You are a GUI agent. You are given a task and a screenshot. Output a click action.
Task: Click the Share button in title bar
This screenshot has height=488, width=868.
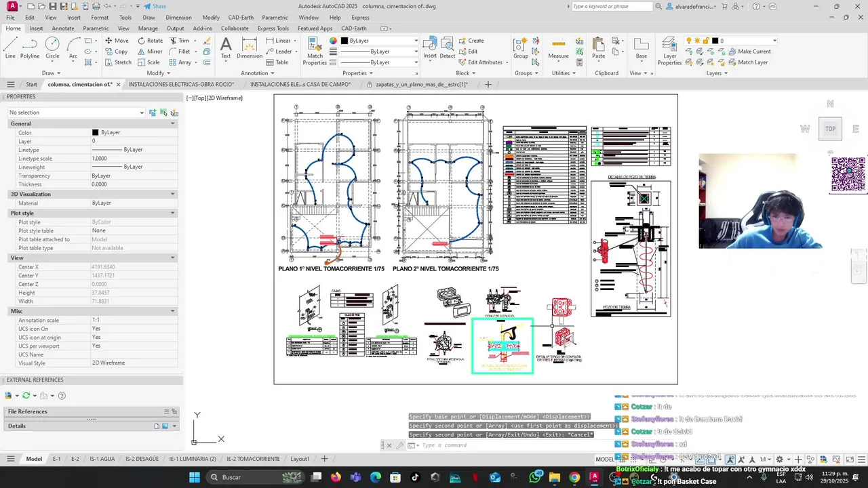pyautogui.click(x=155, y=6)
